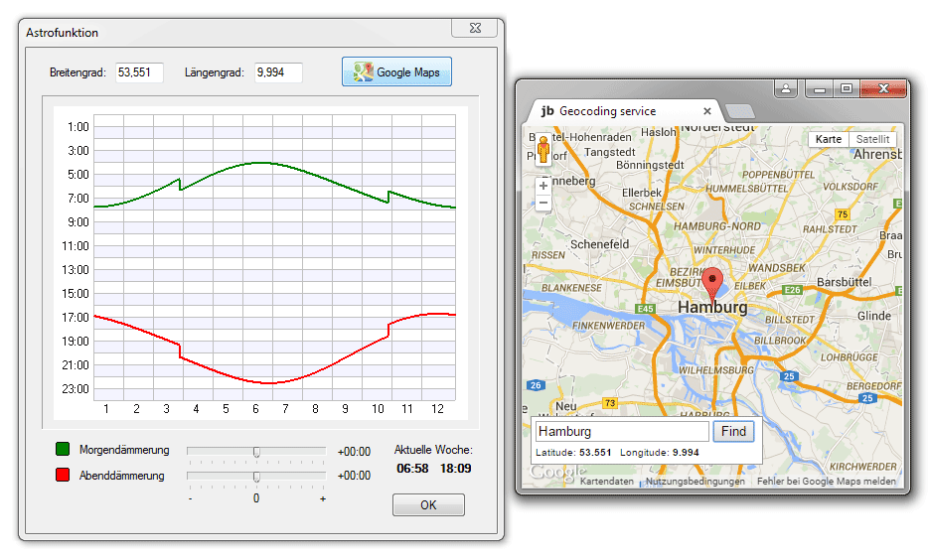This screenshot has width=928, height=560.
Task: Zoom out on the map with minus
Action: [542, 203]
